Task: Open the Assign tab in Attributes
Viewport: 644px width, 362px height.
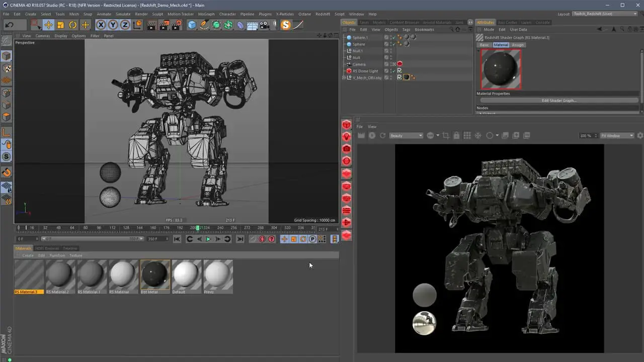Action: coord(518,45)
